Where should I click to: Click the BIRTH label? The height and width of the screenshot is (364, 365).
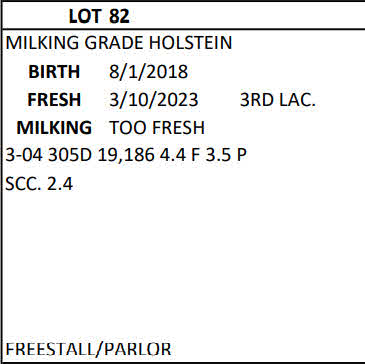(54, 72)
